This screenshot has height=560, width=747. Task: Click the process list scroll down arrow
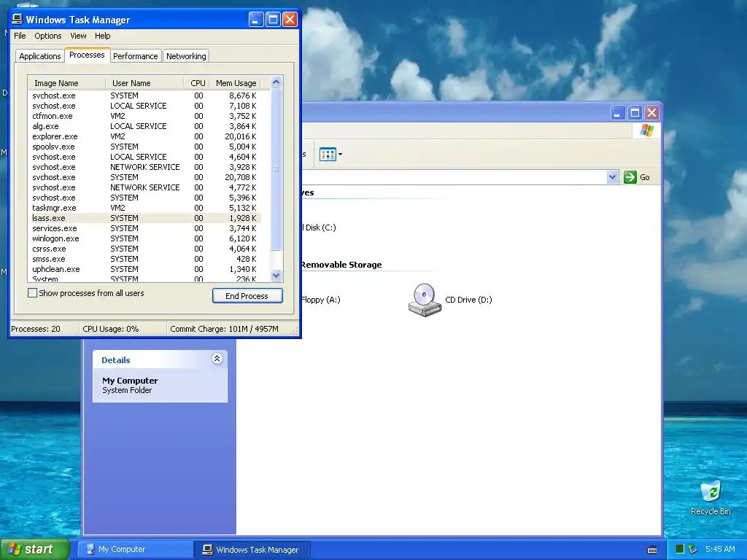point(276,275)
